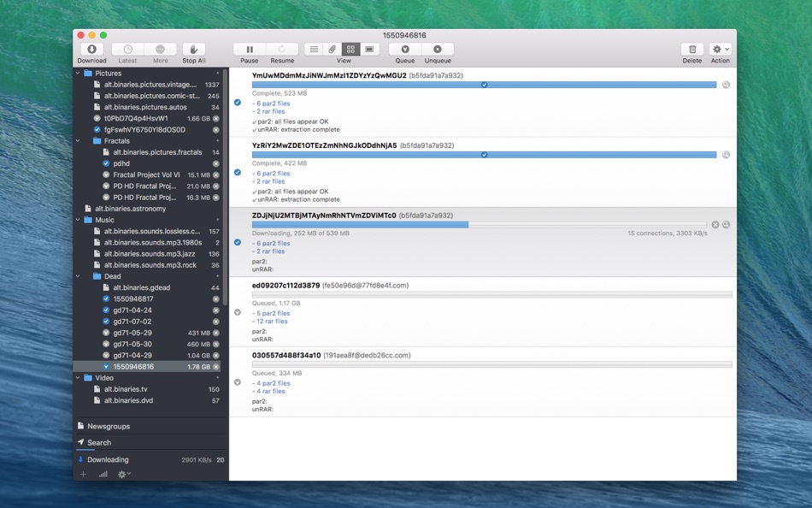Viewport: 812px width, 508px height.
Task: Toggle the queued ed09207c112d3879 status check
Action: [x=238, y=312]
